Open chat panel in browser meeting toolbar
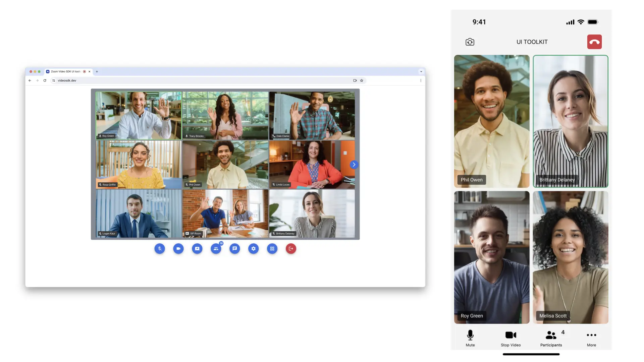The image size is (644, 362). click(235, 249)
